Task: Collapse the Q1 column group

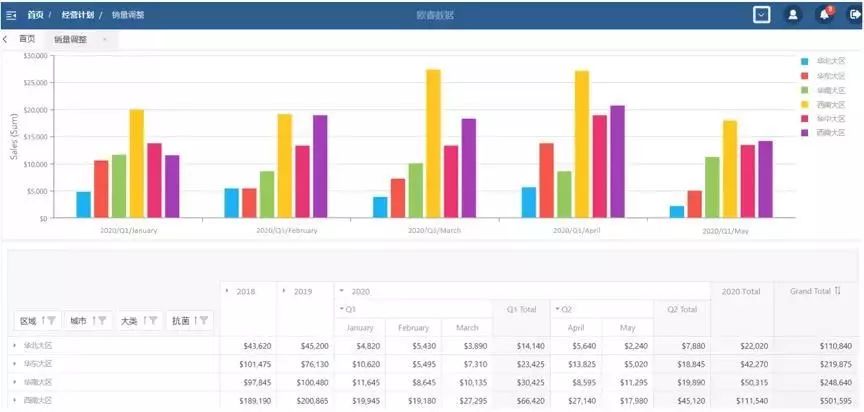Action: [x=342, y=309]
